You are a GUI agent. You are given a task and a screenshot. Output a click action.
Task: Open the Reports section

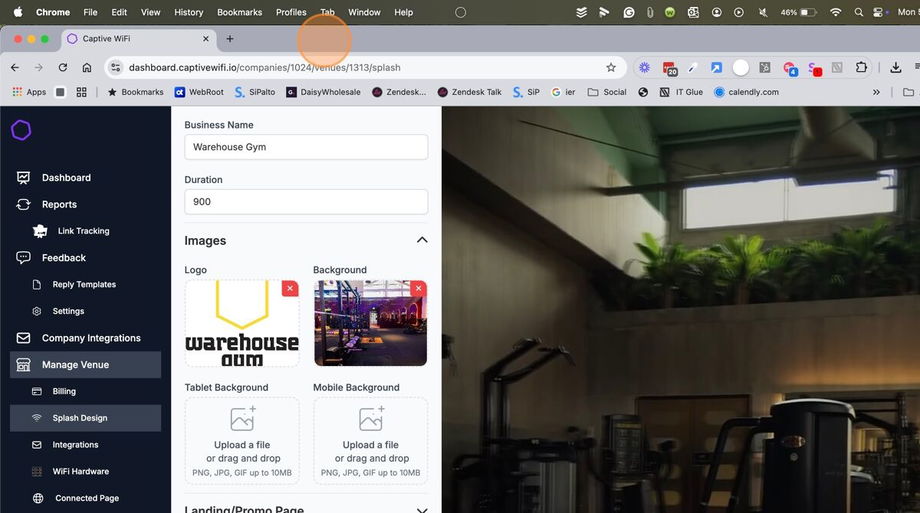(59, 204)
